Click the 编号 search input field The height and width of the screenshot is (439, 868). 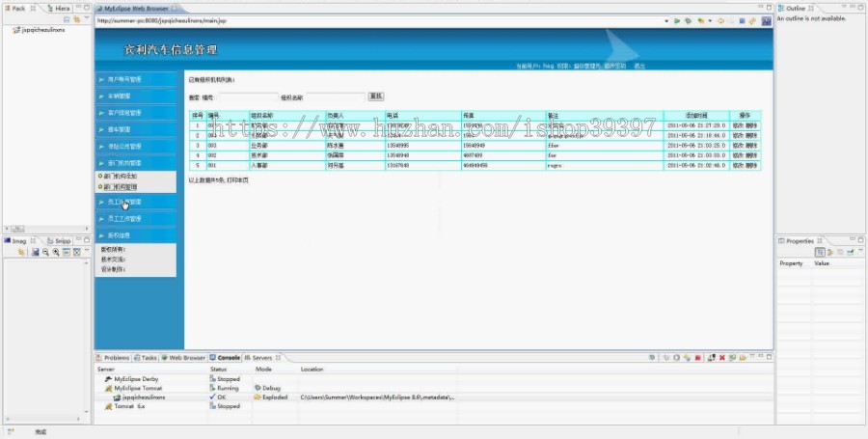pos(247,96)
